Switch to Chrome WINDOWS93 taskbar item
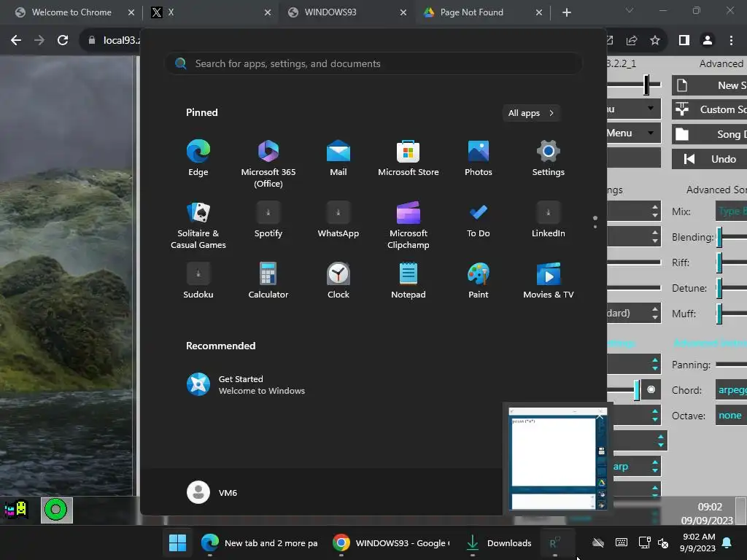This screenshot has height=560, width=747. click(391, 542)
